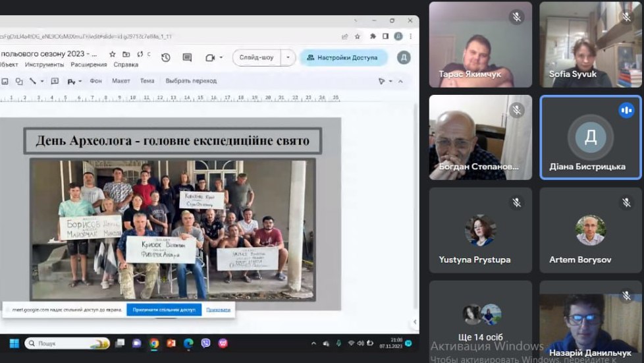Open version history clock icon
644x363 pixels.
[165, 57]
